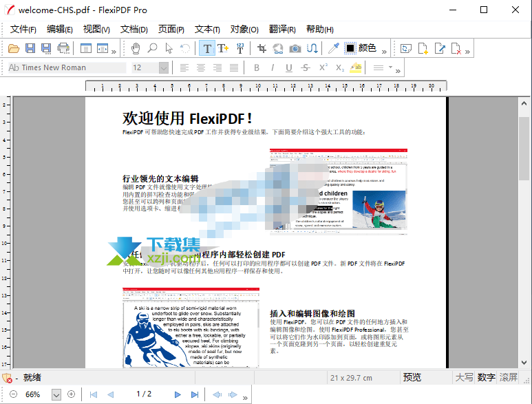Click the extract page icon
Viewport: 532px width, 404px height.
coord(440,48)
